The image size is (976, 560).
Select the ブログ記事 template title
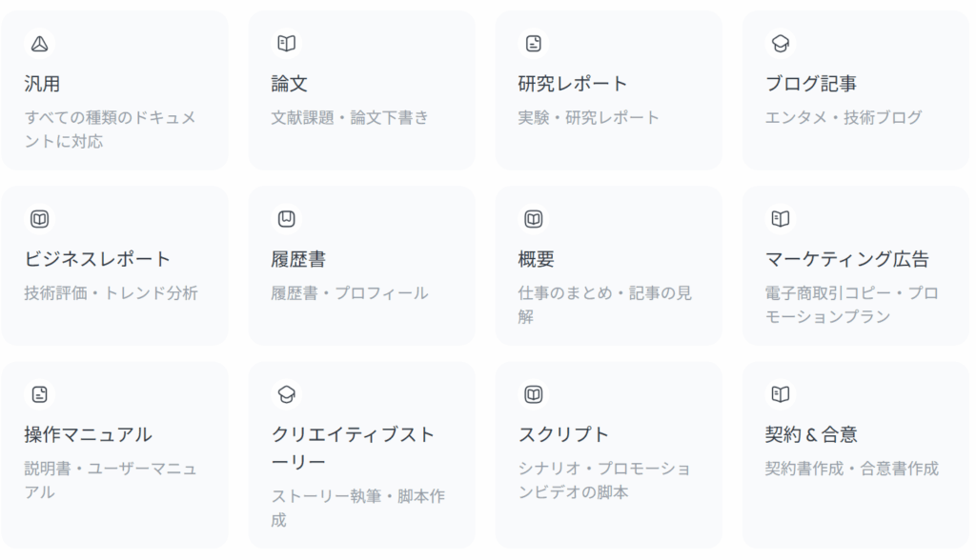pos(810,84)
